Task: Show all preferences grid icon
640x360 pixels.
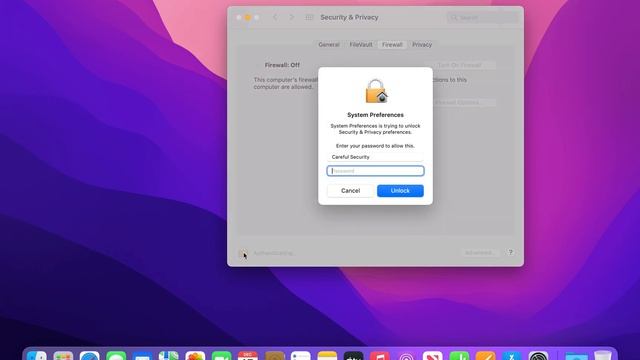Action: click(x=309, y=18)
